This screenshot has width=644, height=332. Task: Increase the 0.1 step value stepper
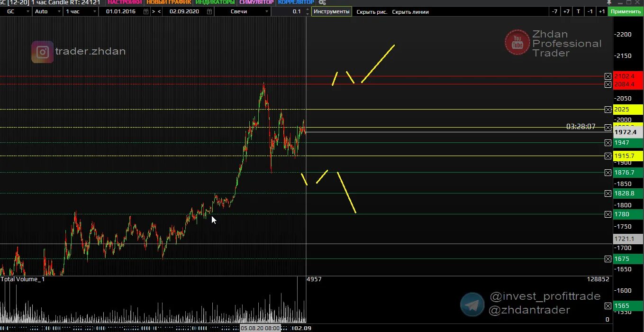[308, 9]
